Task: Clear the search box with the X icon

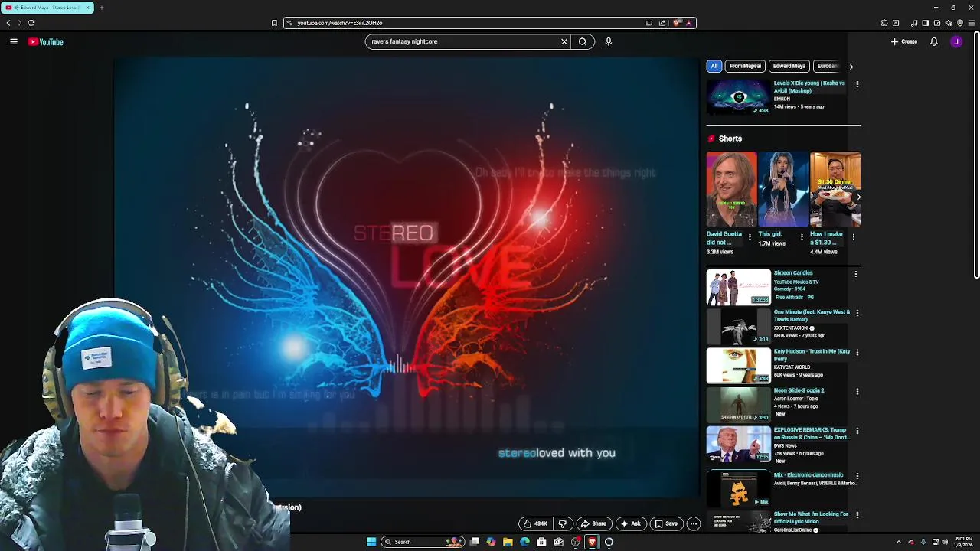Action: pos(564,42)
